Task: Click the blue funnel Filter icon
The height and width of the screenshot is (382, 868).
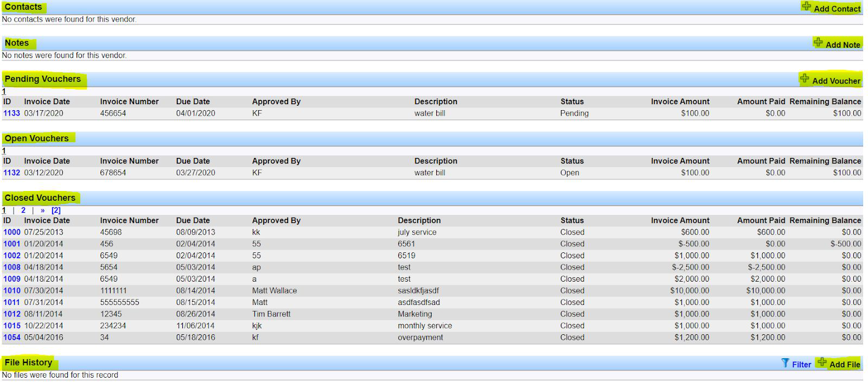Action: (x=785, y=363)
